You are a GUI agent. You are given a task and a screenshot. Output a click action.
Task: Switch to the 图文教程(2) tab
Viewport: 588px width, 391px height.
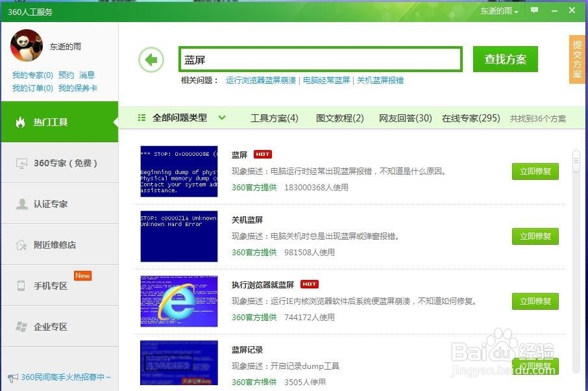[x=339, y=118]
